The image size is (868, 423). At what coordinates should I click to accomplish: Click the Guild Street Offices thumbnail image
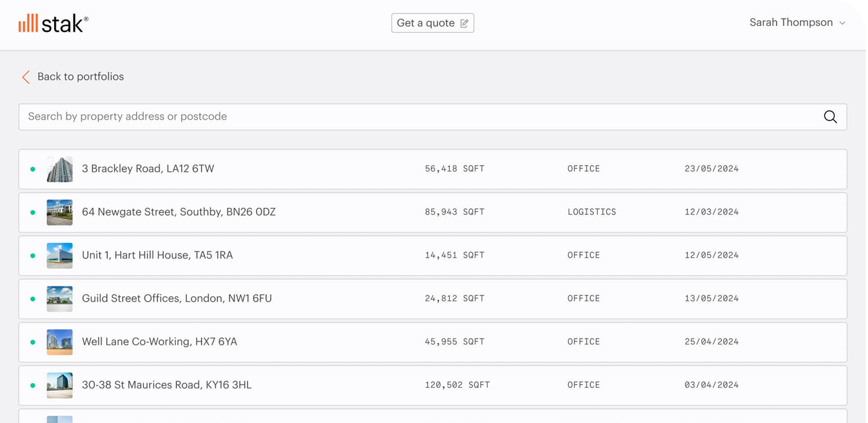click(59, 299)
